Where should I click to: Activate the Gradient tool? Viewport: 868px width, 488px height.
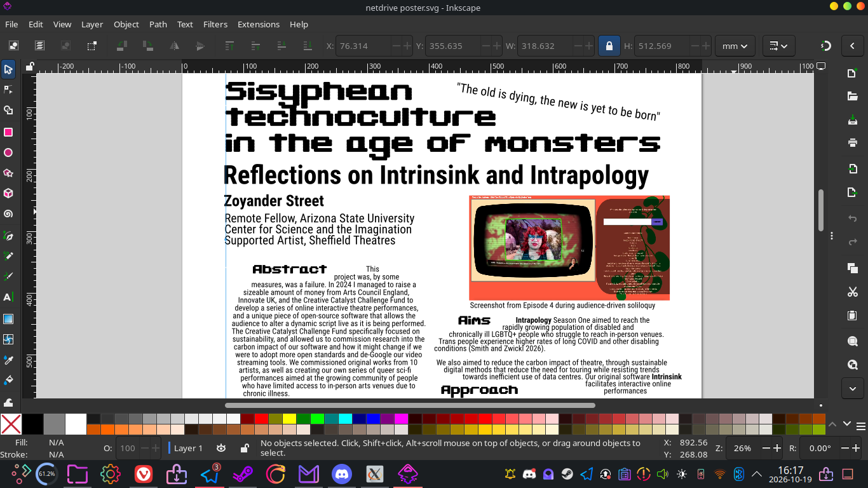click(x=8, y=319)
